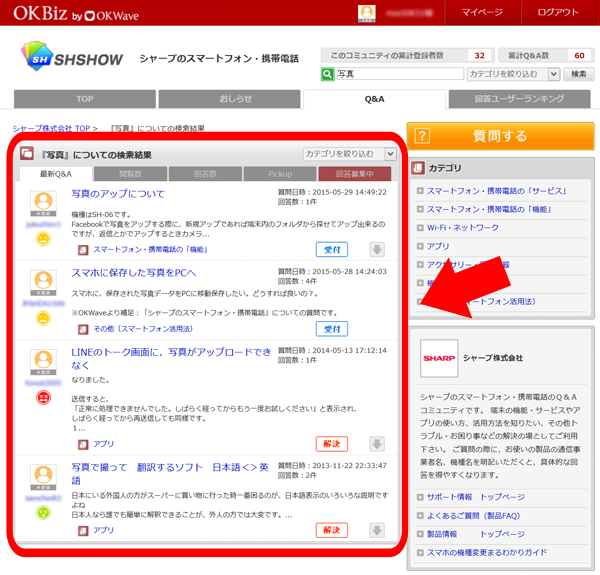Screen dimensions: 600x575
Task: Click the SHSHOW community logo
Action: [72, 59]
